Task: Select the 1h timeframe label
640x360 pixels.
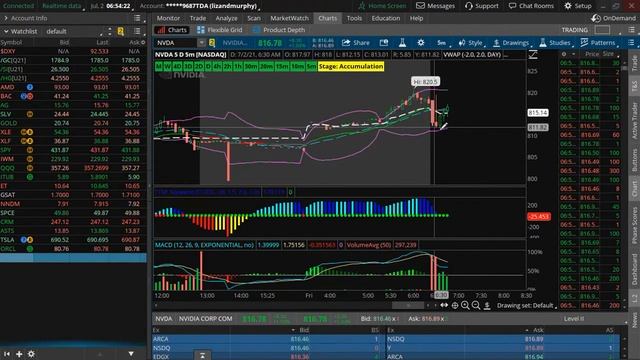Action: coord(238,67)
